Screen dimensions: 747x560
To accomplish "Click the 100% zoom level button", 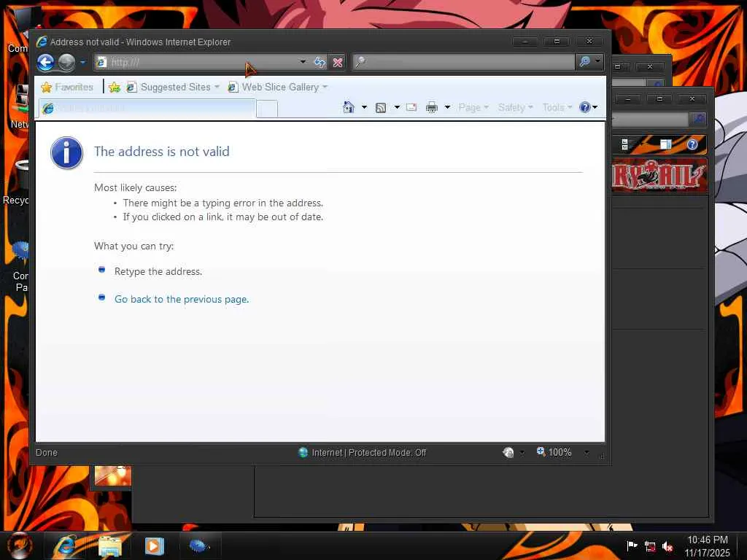I will tap(554, 452).
